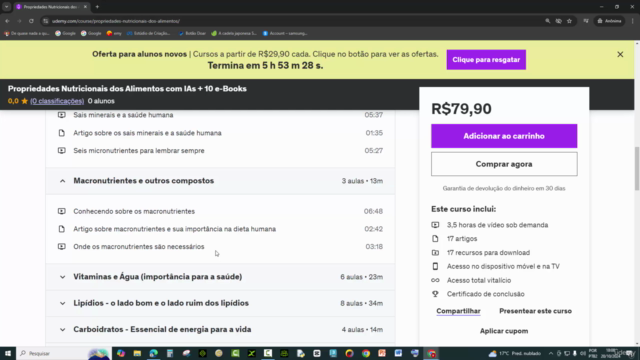
Task: Click the article icon beside 'Artigo sobre os sais minerais'
Action: click(x=62, y=133)
